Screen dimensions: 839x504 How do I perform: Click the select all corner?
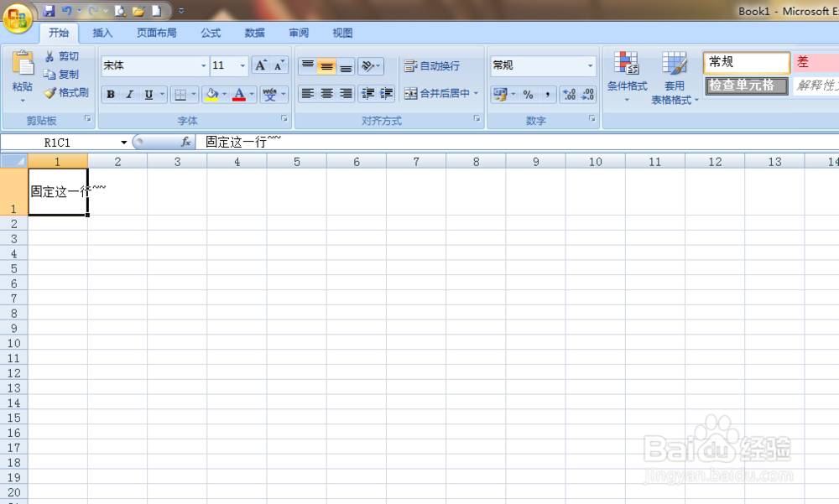pyautogui.click(x=14, y=161)
